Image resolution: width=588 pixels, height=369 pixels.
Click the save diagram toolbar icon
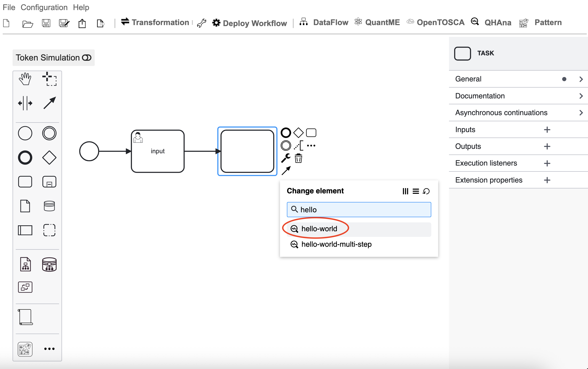(46, 23)
